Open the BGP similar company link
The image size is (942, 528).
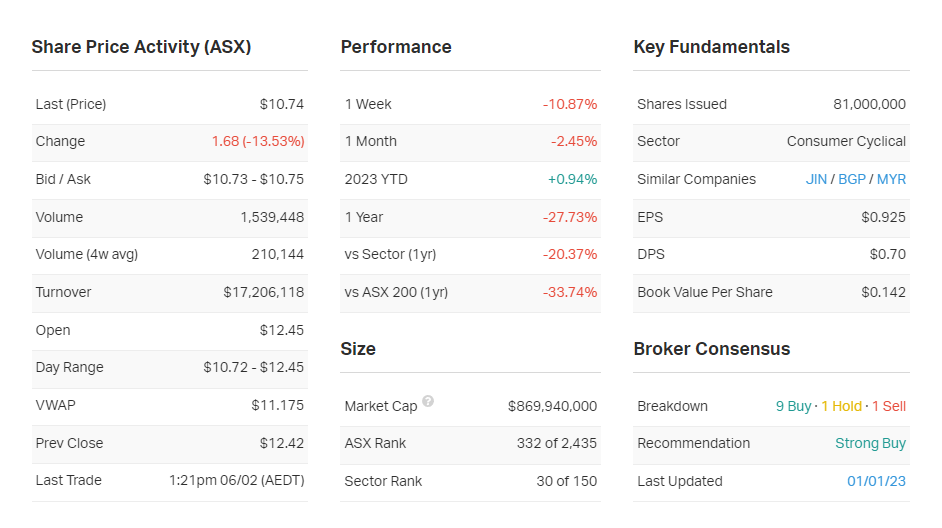(852, 180)
